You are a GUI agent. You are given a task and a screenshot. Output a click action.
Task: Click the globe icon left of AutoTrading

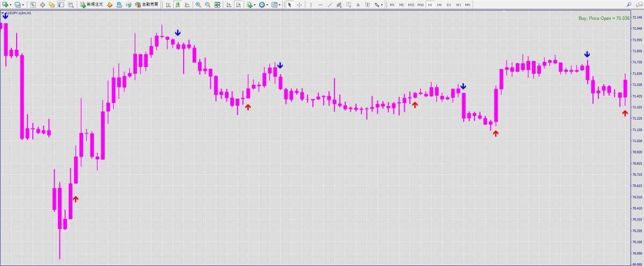coord(128,5)
